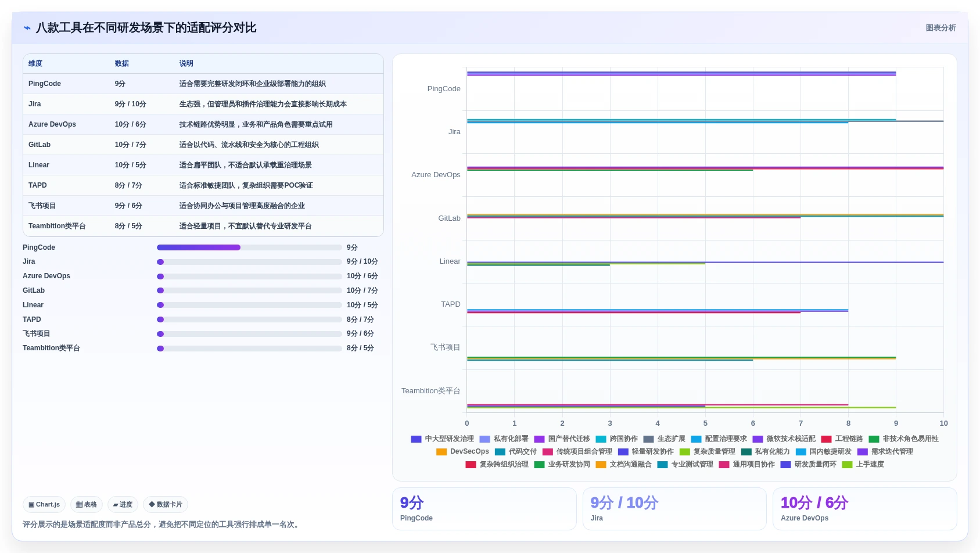Click the Teambition类平台 label on the chart axis

pos(431,391)
